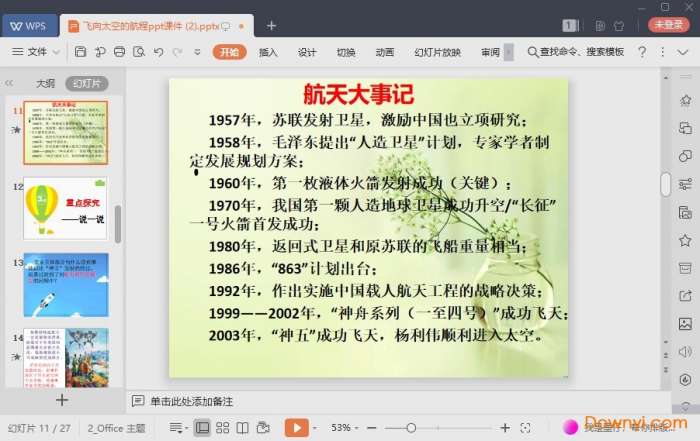
Task: Open the skin shirt icon in title bar
Action: coord(619,26)
